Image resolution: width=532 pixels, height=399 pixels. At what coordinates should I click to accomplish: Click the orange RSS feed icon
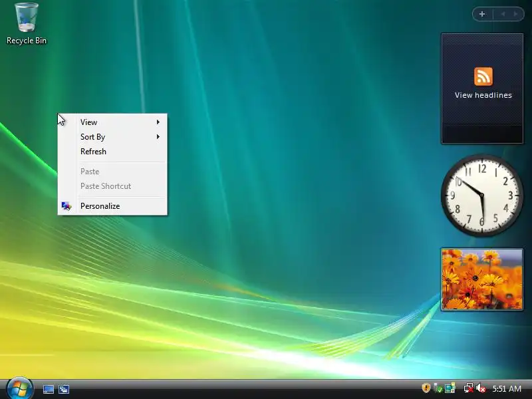483,76
